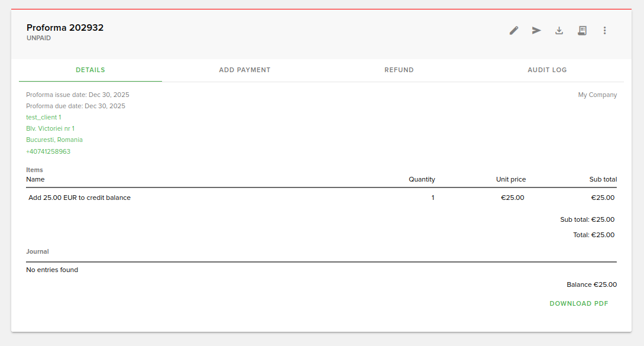Click the My Company label
644x346 pixels.
(597, 95)
